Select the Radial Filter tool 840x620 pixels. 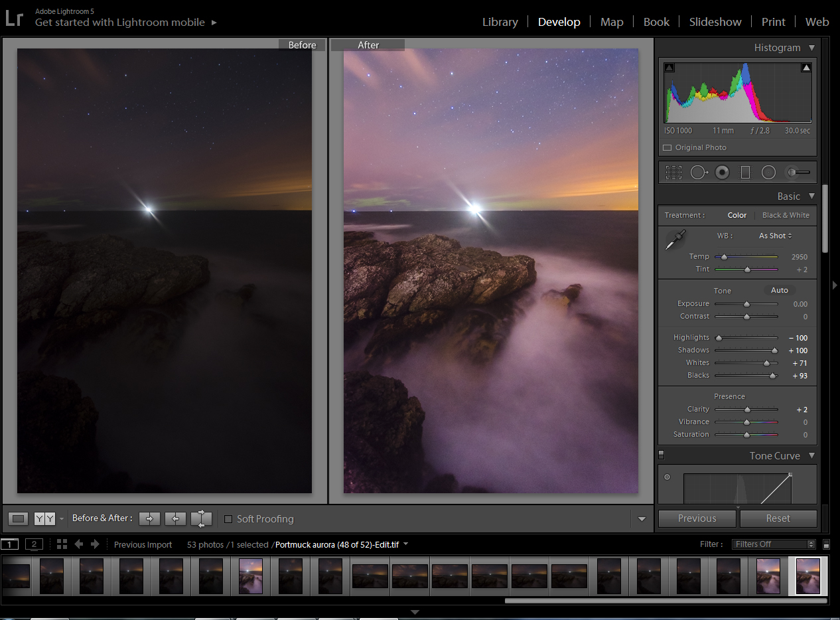point(768,173)
